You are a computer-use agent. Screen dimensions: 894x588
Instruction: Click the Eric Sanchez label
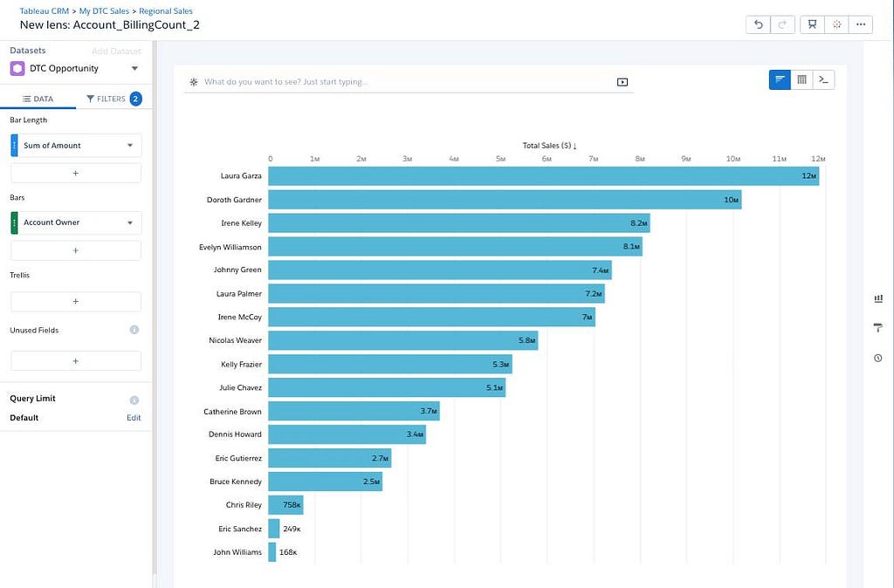click(x=240, y=529)
